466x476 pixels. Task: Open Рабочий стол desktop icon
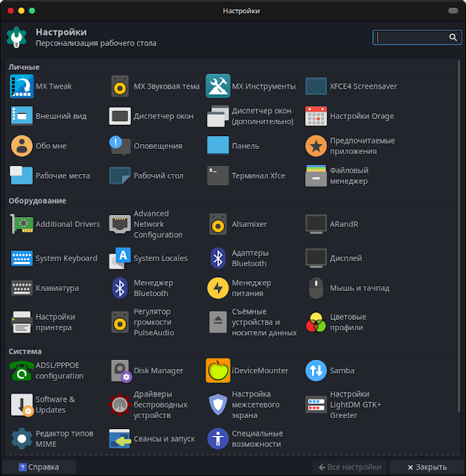pyautogui.click(x=120, y=176)
